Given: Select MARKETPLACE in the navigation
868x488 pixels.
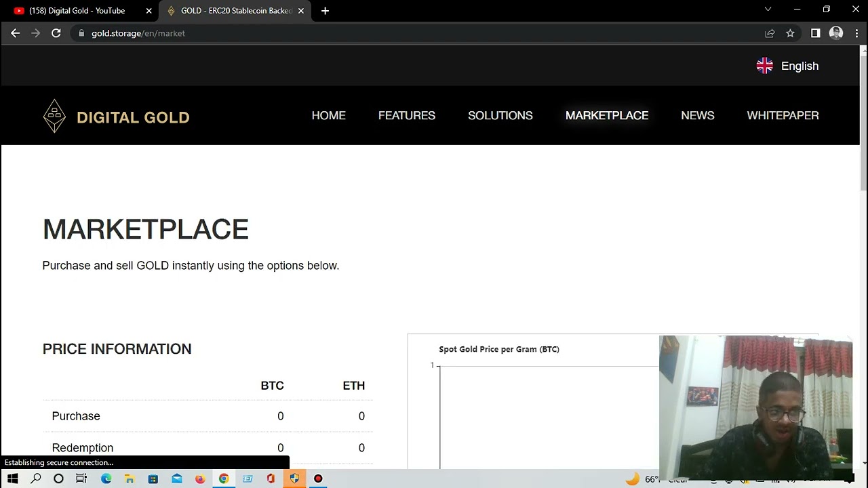Looking at the screenshot, I should pyautogui.click(x=607, y=116).
